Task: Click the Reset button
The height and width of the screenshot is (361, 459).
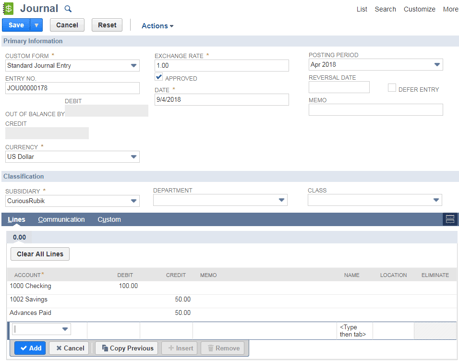Action: point(107,25)
